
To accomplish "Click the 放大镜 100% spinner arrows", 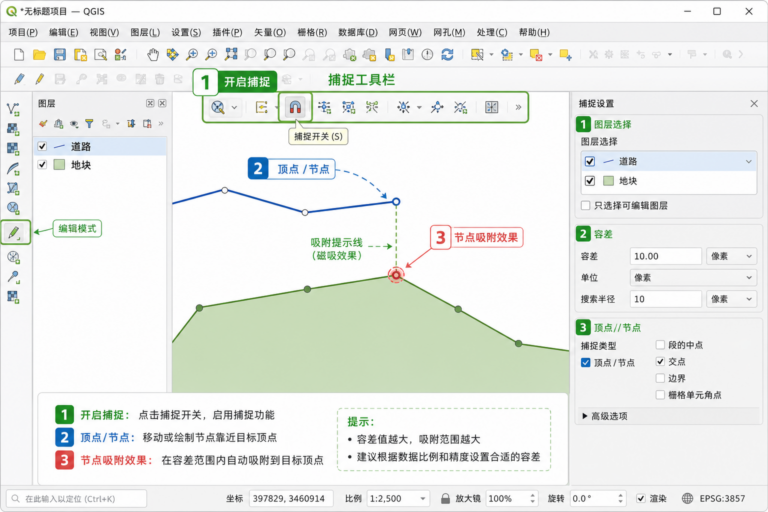I will (x=532, y=498).
